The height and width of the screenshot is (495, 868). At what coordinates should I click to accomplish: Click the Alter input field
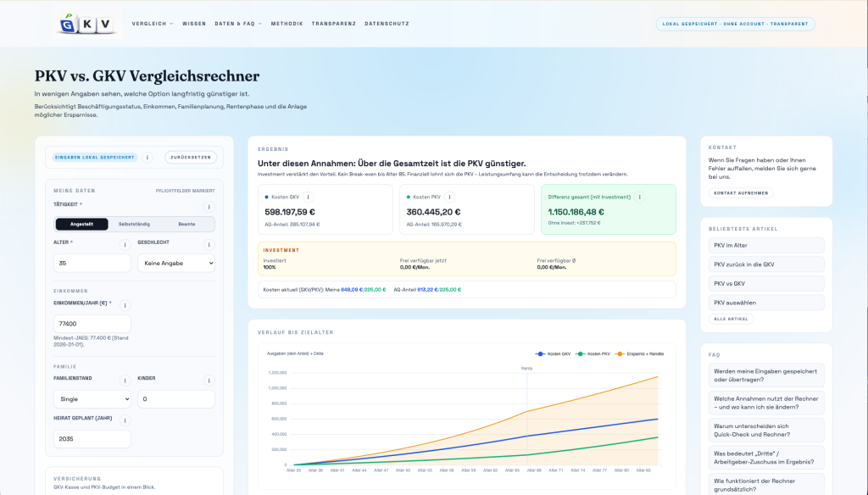pos(92,264)
